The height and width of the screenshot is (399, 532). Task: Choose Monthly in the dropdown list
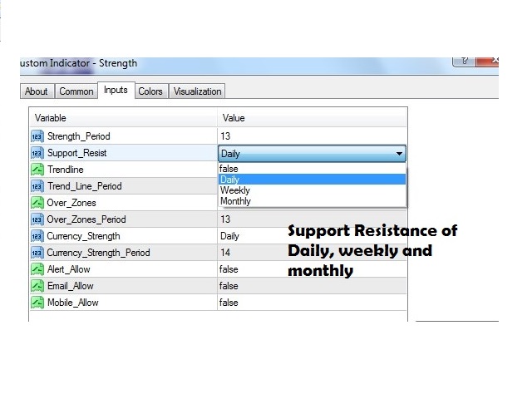235,201
